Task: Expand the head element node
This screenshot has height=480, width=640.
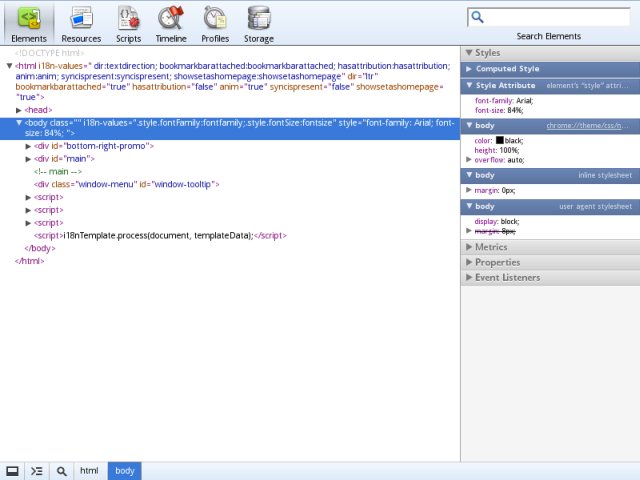Action: 19,110
